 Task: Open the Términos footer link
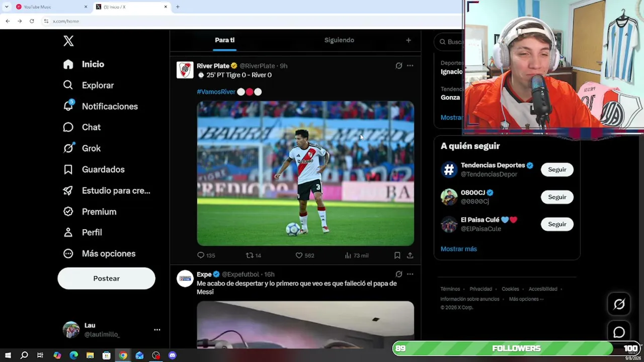[x=450, y=289]
